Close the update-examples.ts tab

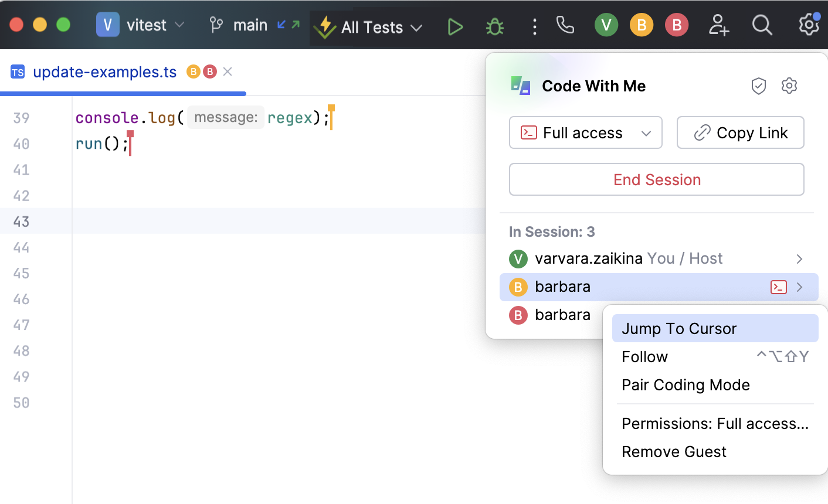(x=228, y=71)
